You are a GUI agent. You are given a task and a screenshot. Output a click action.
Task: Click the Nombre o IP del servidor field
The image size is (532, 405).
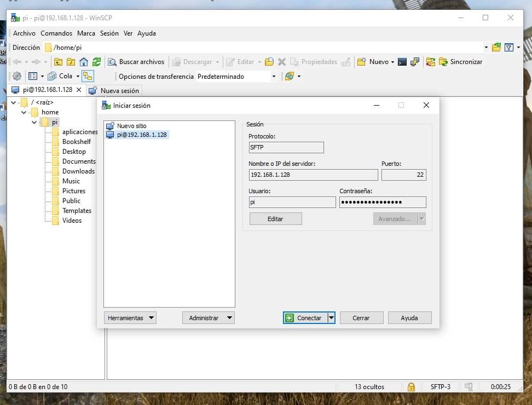click(x=313, y=175)
